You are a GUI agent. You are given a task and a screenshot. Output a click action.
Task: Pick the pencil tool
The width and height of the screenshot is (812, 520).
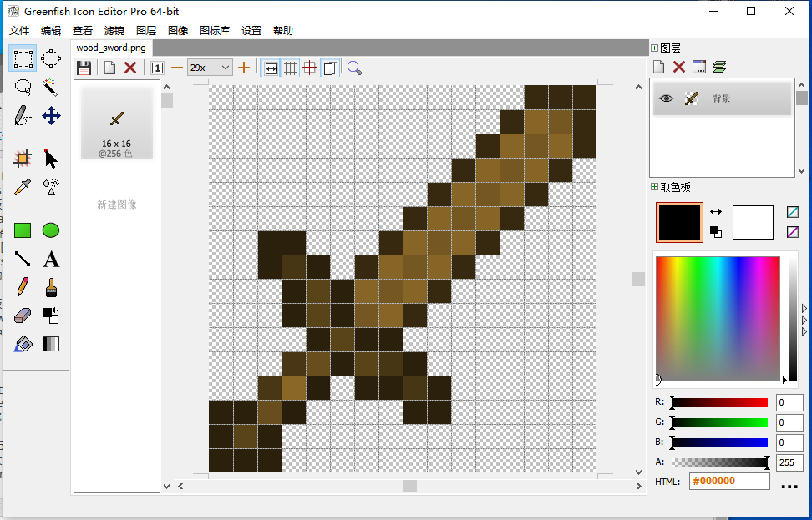click(23, 287)
